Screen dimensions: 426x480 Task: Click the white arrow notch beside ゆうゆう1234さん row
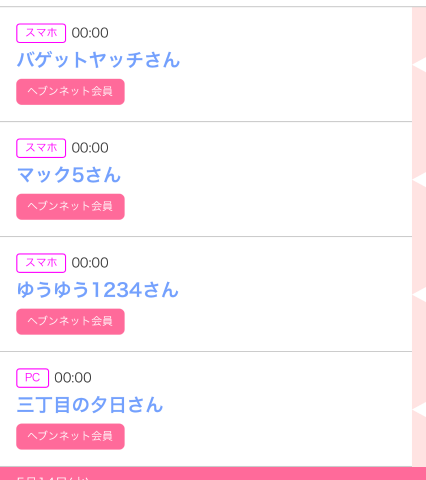(419, 295)
